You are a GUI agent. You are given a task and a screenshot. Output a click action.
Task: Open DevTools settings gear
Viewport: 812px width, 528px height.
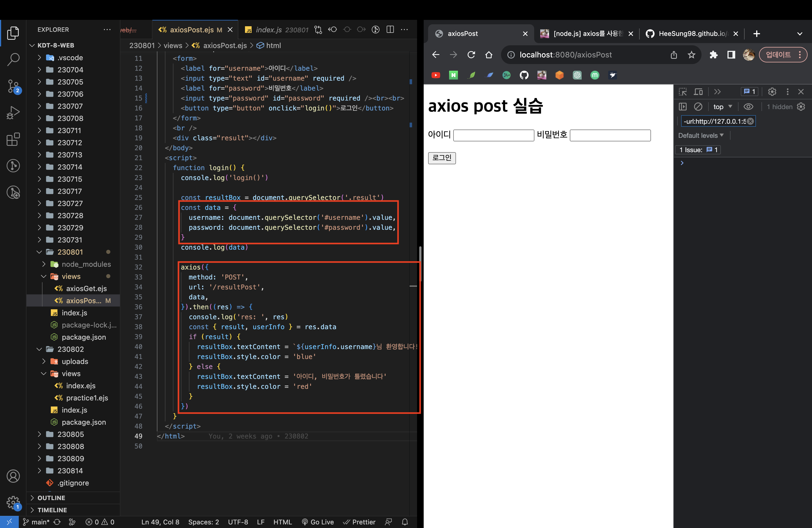tap(772, 92)
